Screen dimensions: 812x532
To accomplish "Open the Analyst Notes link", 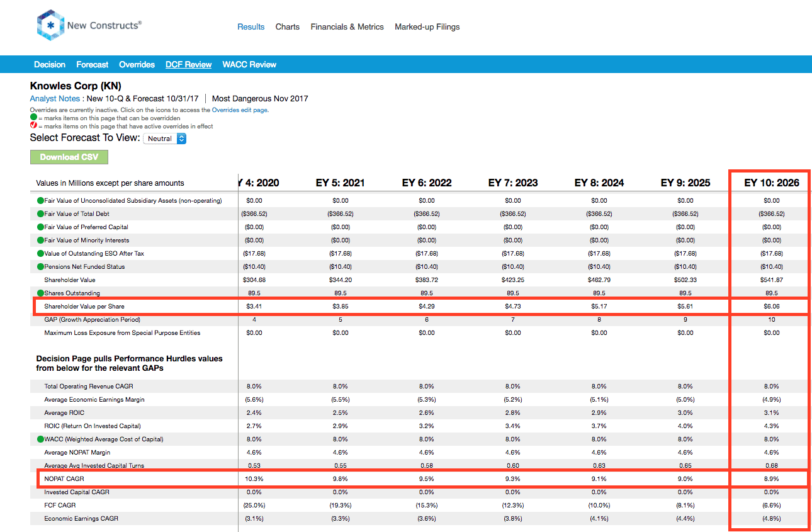I will pyautogui.click(x=55, y=99).
